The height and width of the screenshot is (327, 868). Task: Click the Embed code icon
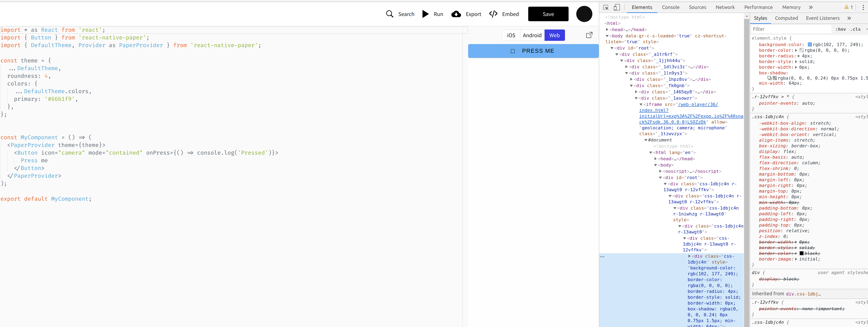point(493,14)
